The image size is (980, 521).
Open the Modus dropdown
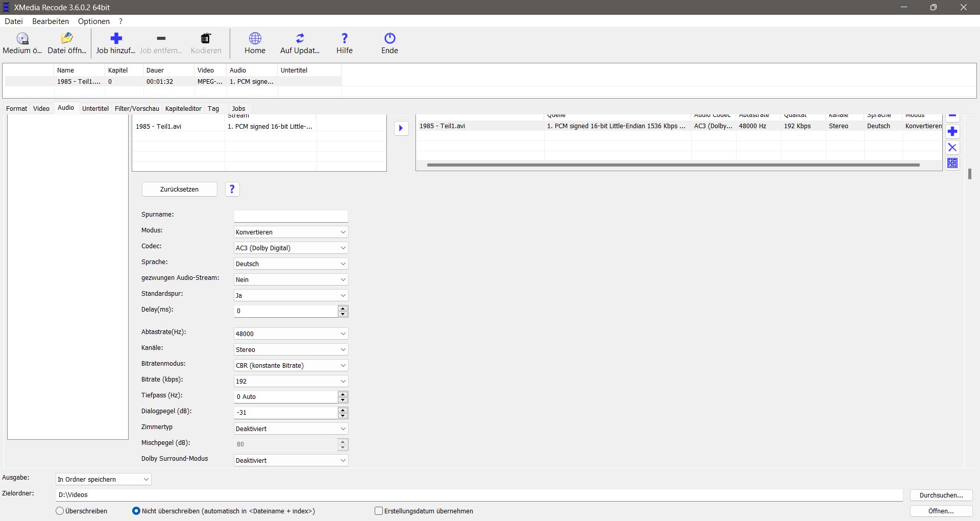291,232
